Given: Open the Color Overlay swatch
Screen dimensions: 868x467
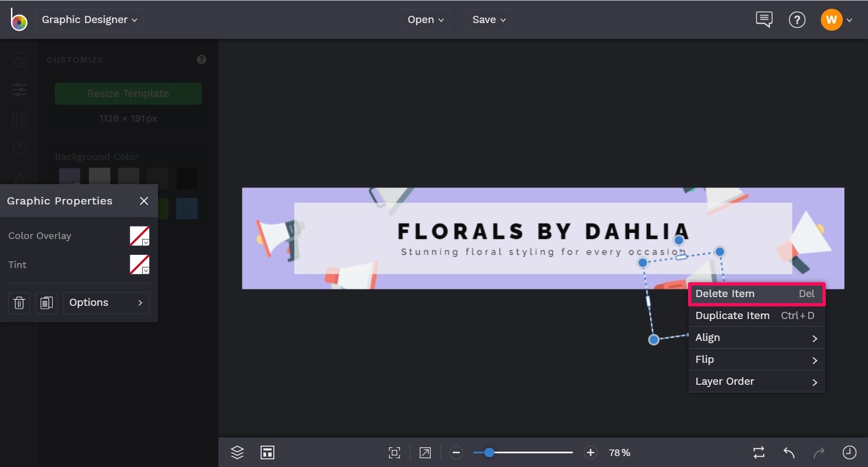Looking at the screenshot, I should click(139, 236).
